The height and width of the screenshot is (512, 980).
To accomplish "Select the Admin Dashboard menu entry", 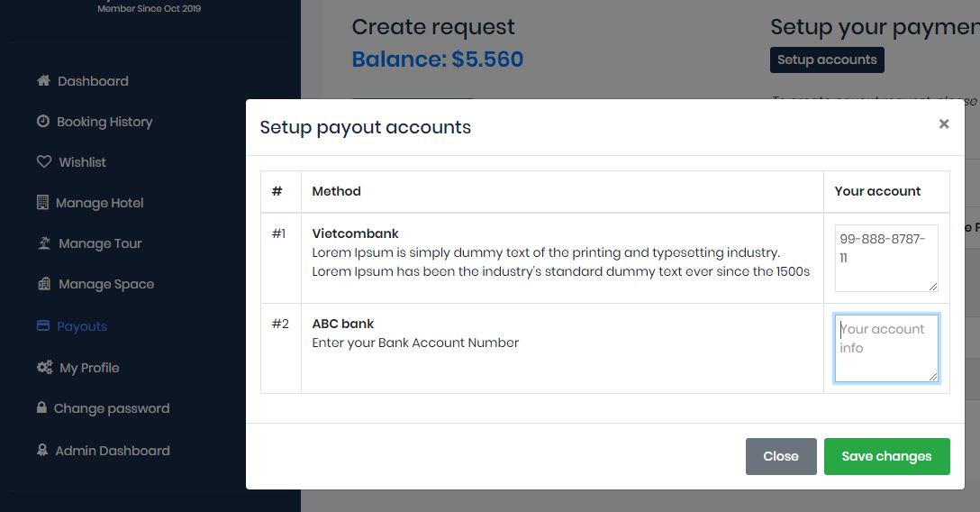I will click(113, 451).
